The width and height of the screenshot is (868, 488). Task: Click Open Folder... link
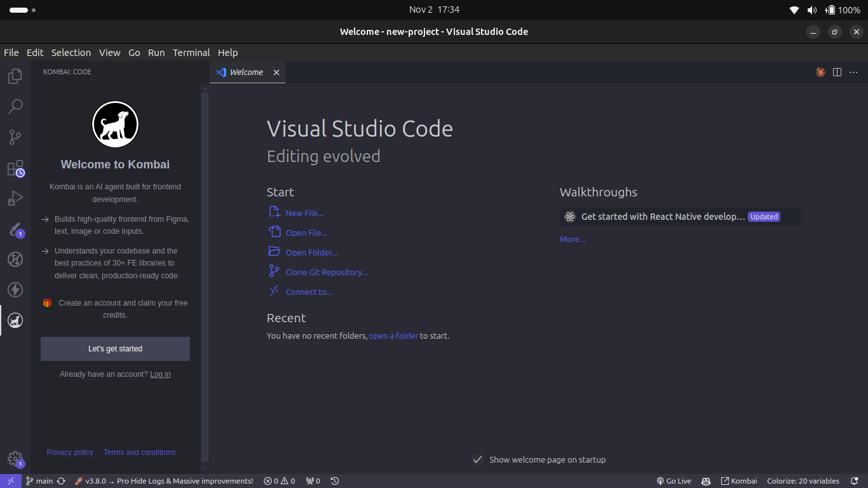coord(303,252)
